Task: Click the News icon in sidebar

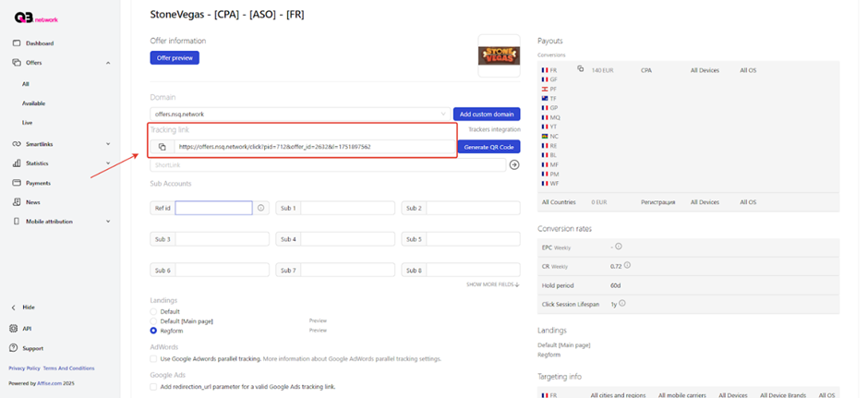Action: pos(16,202)
